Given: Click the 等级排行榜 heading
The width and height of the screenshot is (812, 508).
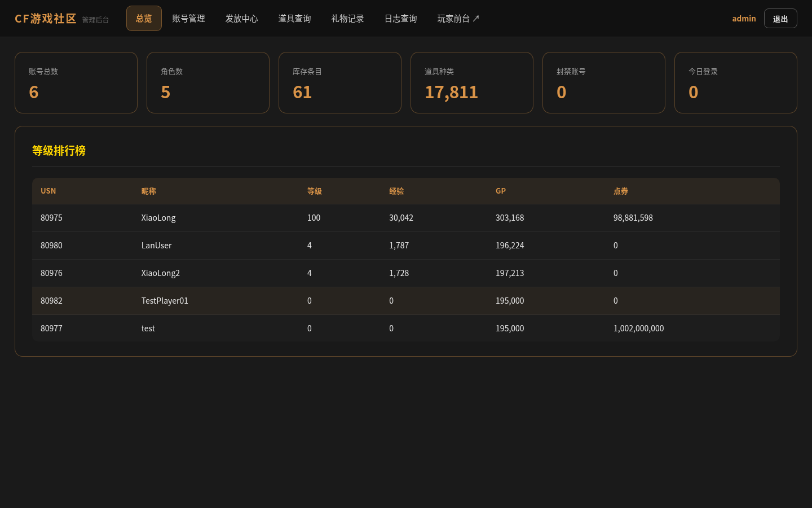Looking at the screenshot, I should tap(59, 151).
